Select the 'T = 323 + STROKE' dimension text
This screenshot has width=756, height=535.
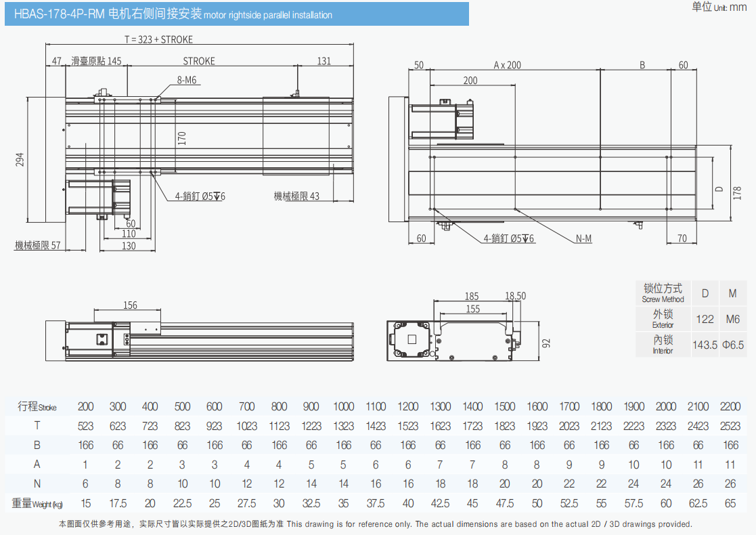pyautogui.click(x=158, y=39)
